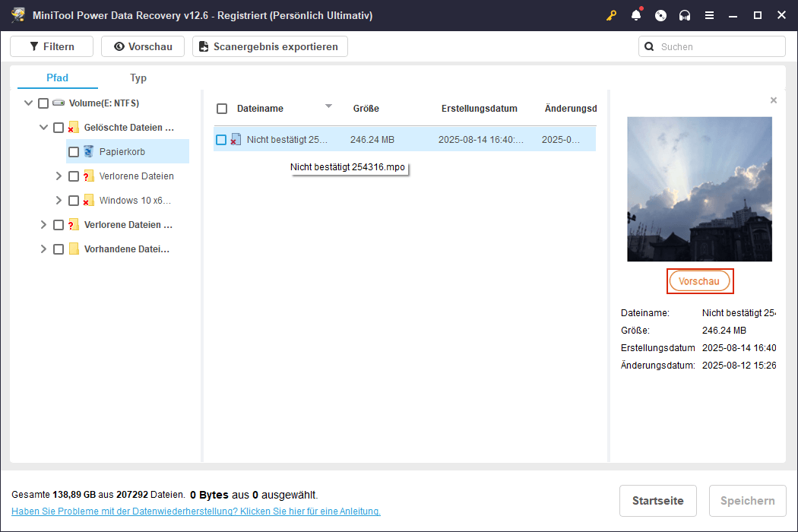
Task: Click the Speichern button
Action: (x=748, y=501)
